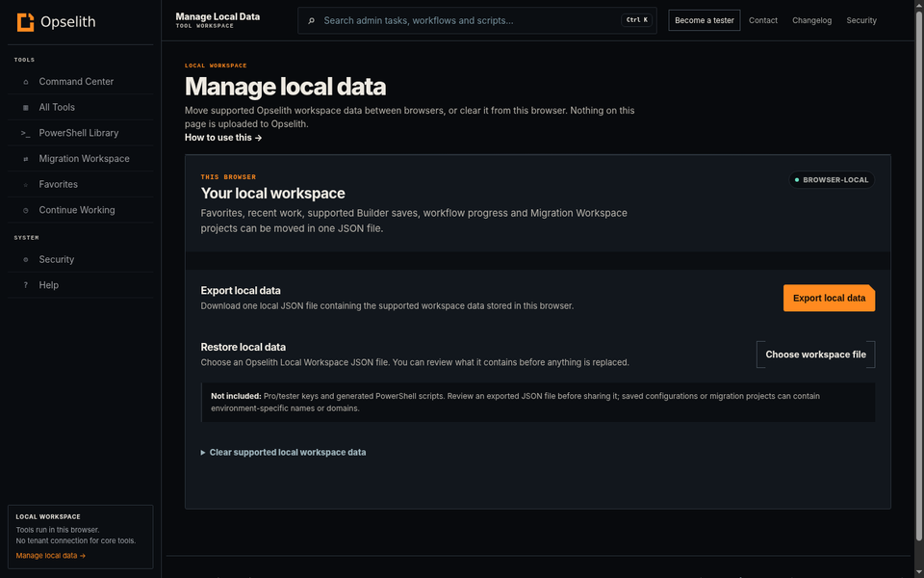Click the Export local data button
Viewport: 924px width, 578px height.
pyautogui.click(x=829, y=298)
